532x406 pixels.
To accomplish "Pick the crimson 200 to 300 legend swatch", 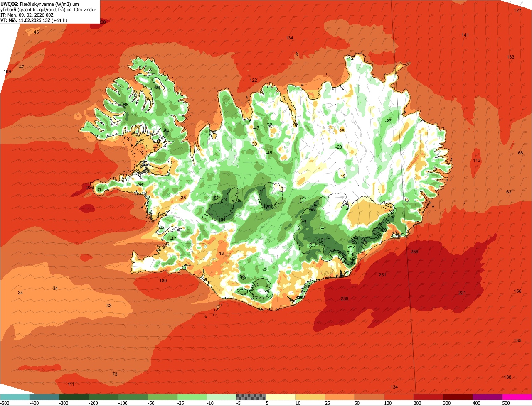I will pos(428,397).
